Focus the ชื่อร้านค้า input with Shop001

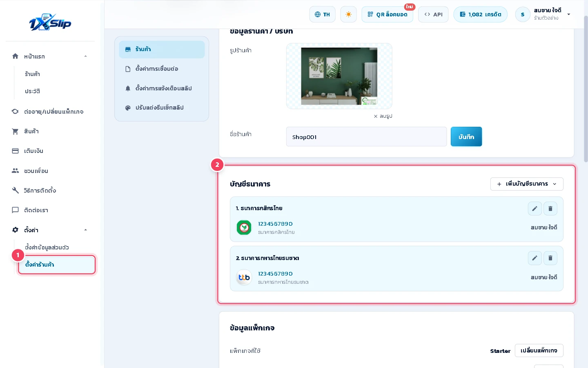click(366, 137)
